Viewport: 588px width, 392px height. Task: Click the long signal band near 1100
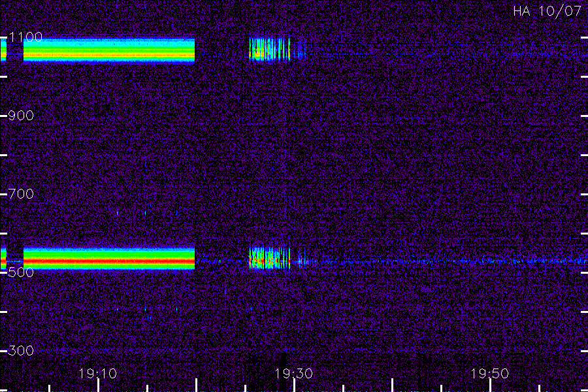click(109, 50)
